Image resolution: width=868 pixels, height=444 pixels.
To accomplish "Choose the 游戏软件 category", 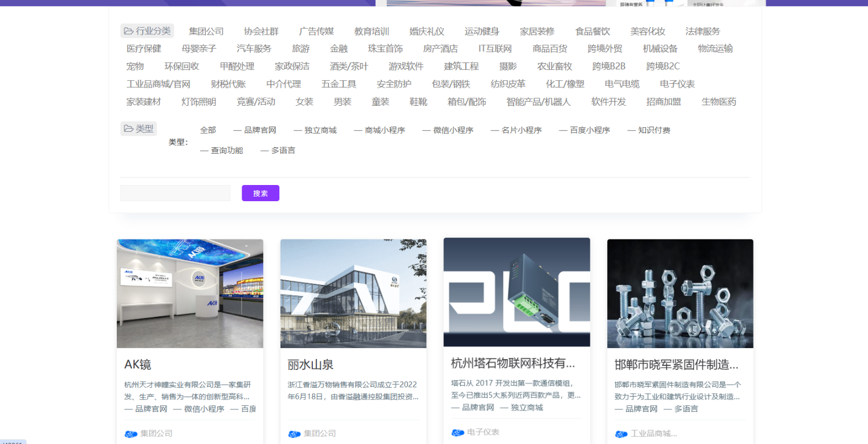I will 406,66.
